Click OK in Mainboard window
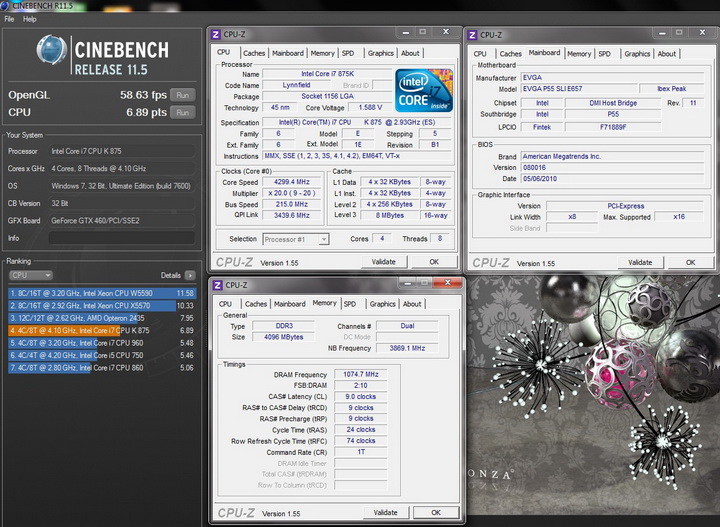This screenshot has width=720, height=527. [691, 262]
